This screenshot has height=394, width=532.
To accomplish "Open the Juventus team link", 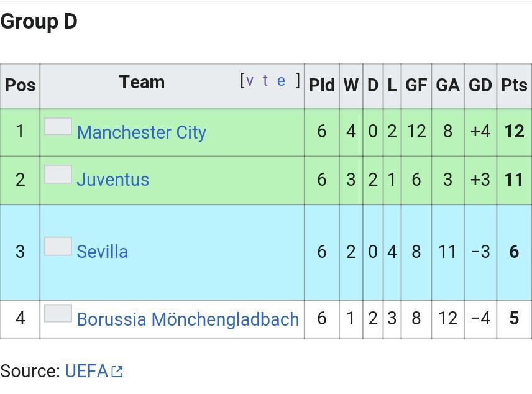I will click(112, 180).
